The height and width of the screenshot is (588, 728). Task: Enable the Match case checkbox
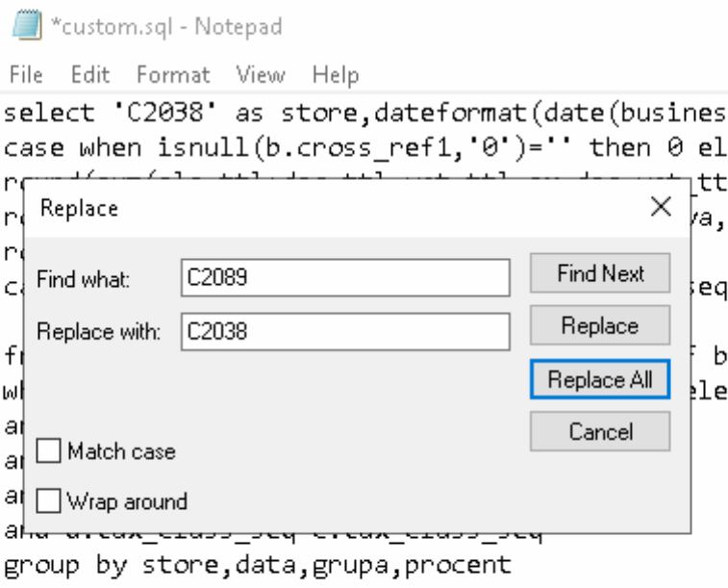tap(48, 451)
